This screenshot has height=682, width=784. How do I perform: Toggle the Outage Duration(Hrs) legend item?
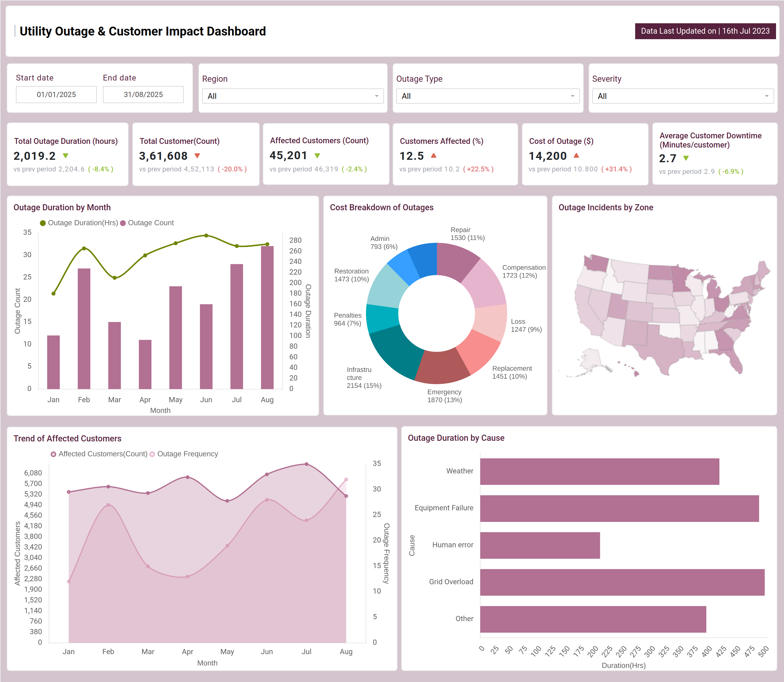(79, 223)
